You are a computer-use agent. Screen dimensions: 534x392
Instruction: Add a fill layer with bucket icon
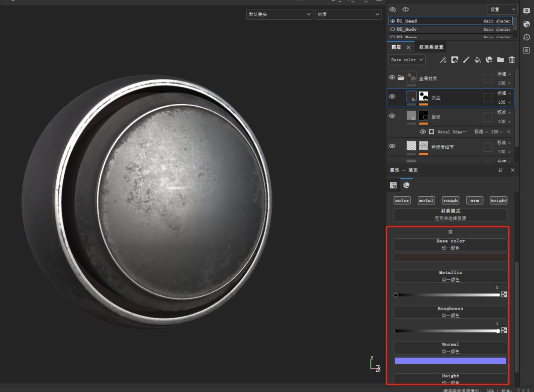(x=478, y=60)
